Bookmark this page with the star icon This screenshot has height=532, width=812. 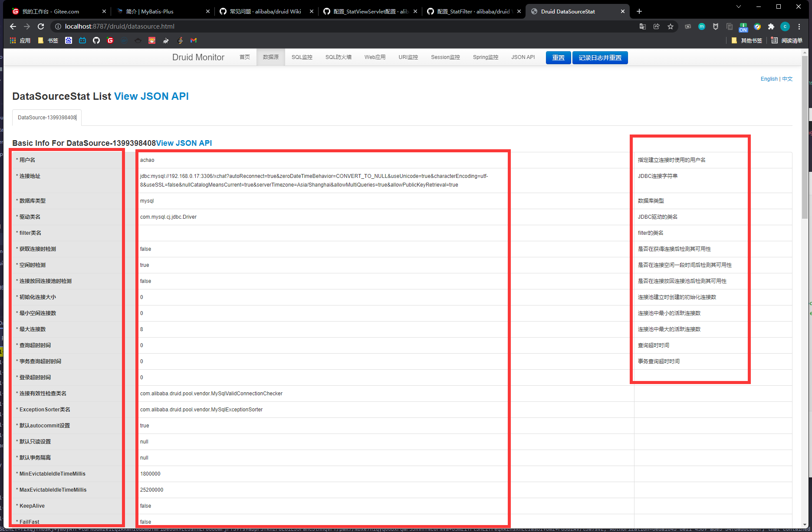click(671, 26)
